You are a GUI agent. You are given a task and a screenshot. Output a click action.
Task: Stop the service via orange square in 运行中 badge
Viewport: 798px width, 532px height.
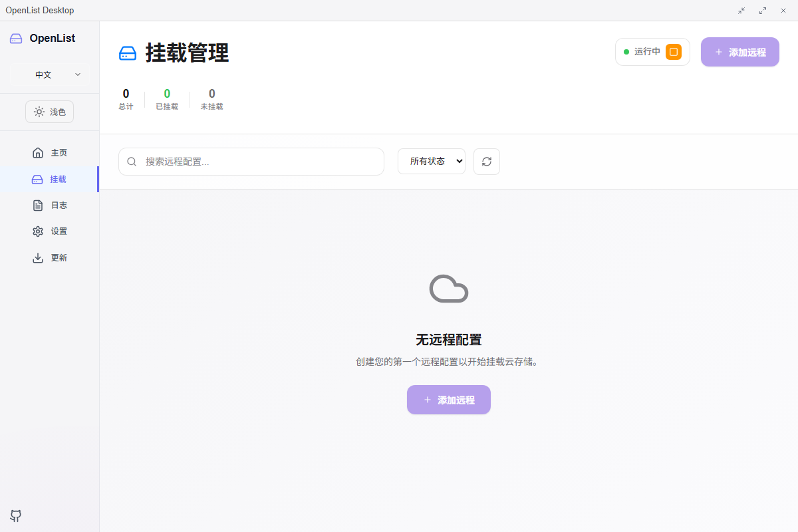[x=673, y=51]
